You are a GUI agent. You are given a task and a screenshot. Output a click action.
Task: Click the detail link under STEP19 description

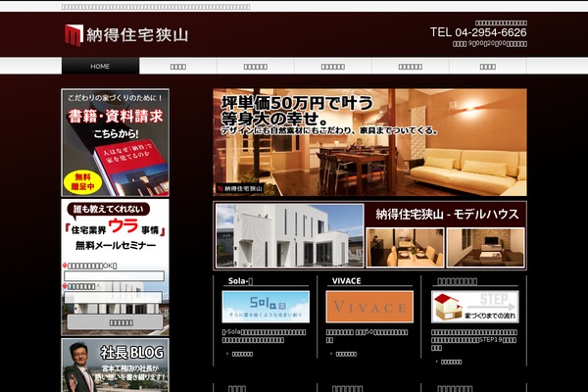click(x=451, y=362)
